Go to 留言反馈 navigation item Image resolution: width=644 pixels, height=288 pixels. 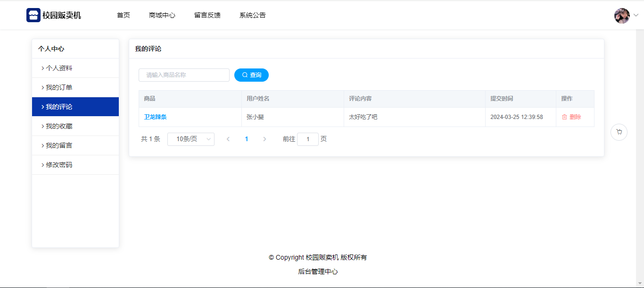tap(207, 15)
